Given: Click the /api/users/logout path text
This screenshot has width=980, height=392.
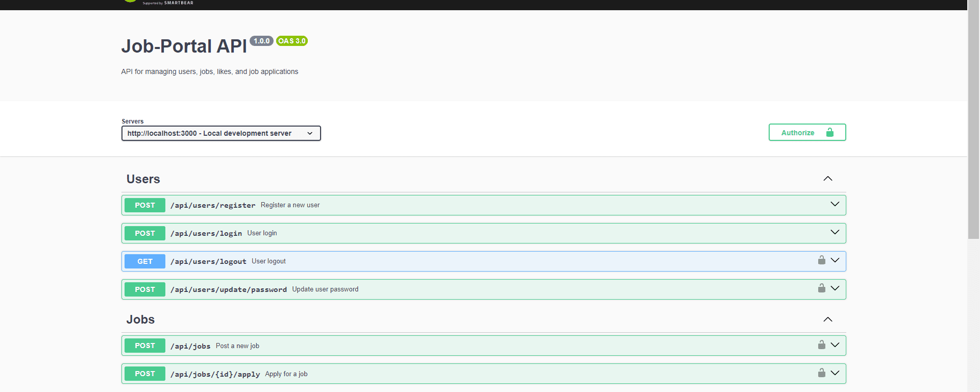Looking at the screenshot, I should click(208, 261).
